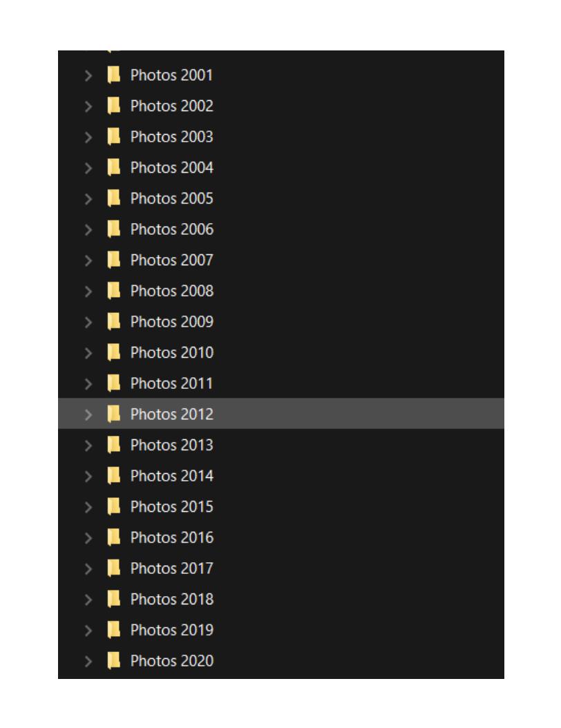Expand the Photos 2005 tree node
Image resolution: width=561 pixels, height=728 pixels.
88,199
